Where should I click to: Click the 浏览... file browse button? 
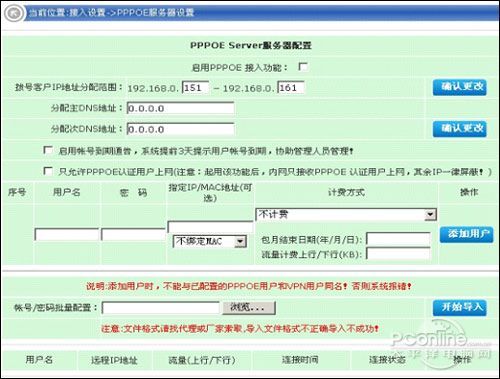coord(249,308)
